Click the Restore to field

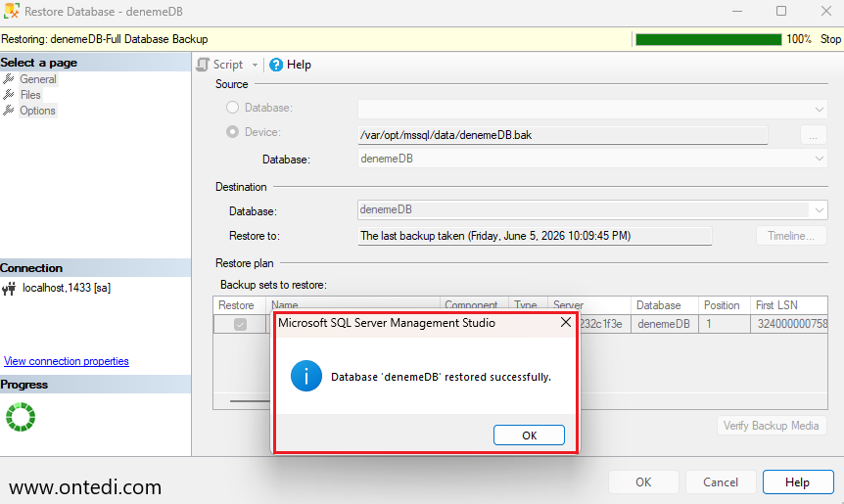click(x=535, y=236)
